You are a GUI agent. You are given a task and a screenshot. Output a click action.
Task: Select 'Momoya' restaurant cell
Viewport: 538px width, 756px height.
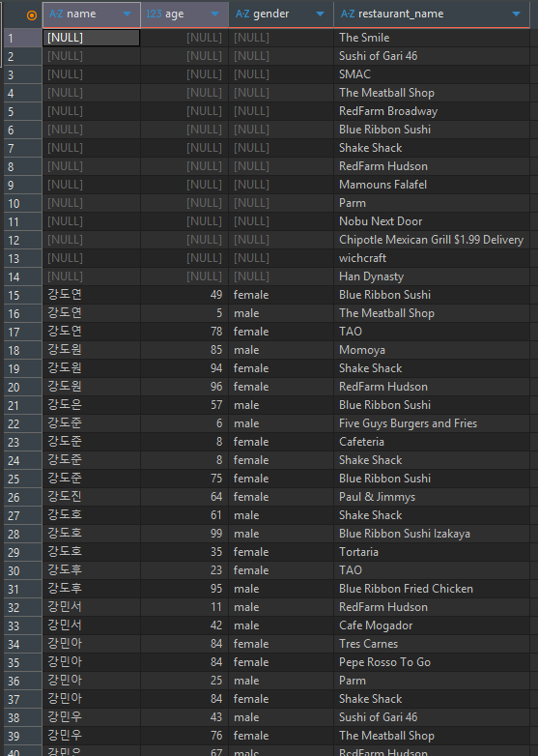click(x=432, y=350)
